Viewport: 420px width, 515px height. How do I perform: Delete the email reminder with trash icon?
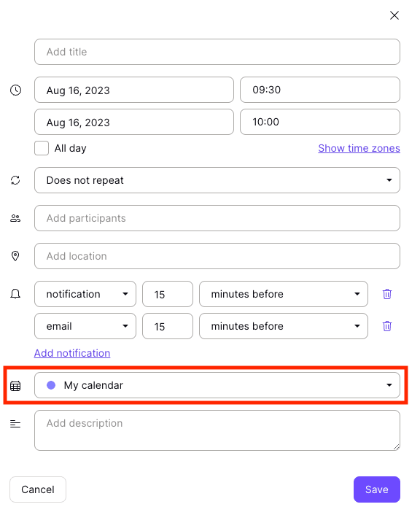[x=387, y=326]
